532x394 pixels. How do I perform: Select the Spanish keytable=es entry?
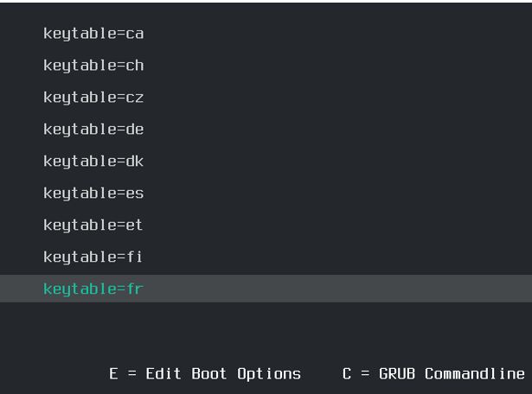tap(93, 194)
